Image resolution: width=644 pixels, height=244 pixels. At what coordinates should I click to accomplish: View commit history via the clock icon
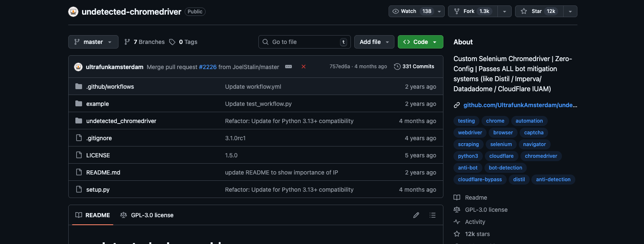[397, 66]
